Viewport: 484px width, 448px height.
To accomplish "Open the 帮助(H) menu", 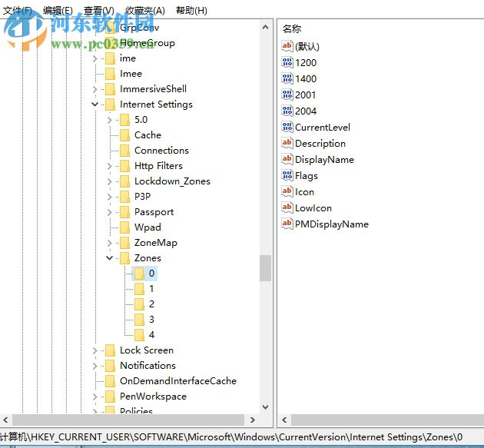I will tap(191, 11).
